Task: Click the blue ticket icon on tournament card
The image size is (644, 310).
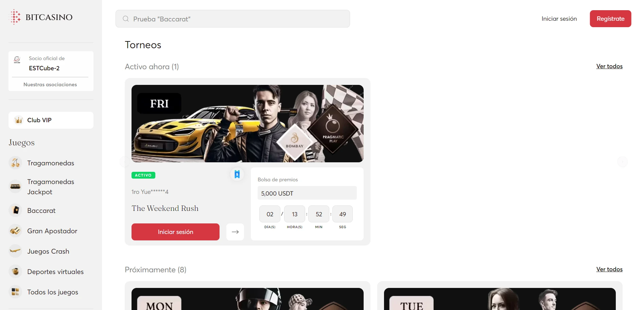Action: 237,174
